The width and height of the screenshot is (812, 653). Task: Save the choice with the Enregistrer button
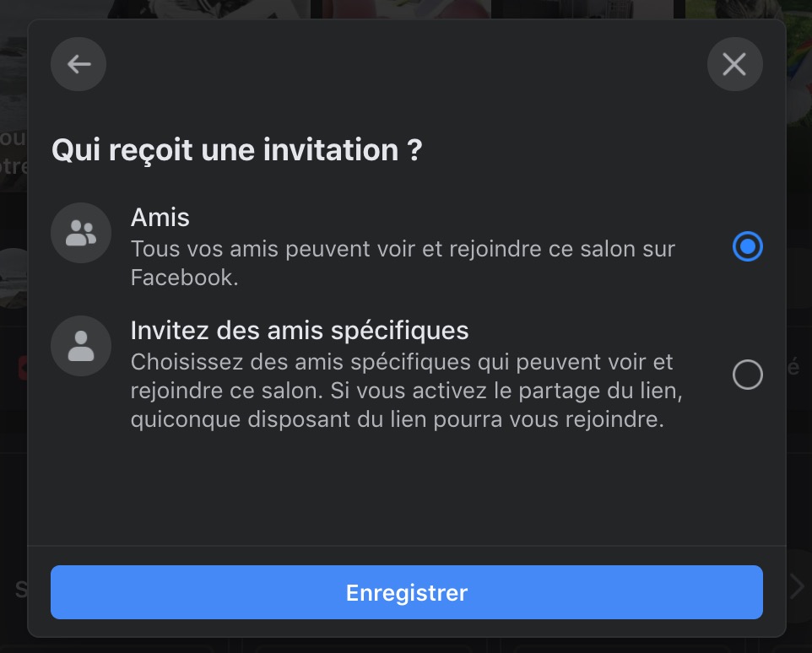tap(406, 592)
